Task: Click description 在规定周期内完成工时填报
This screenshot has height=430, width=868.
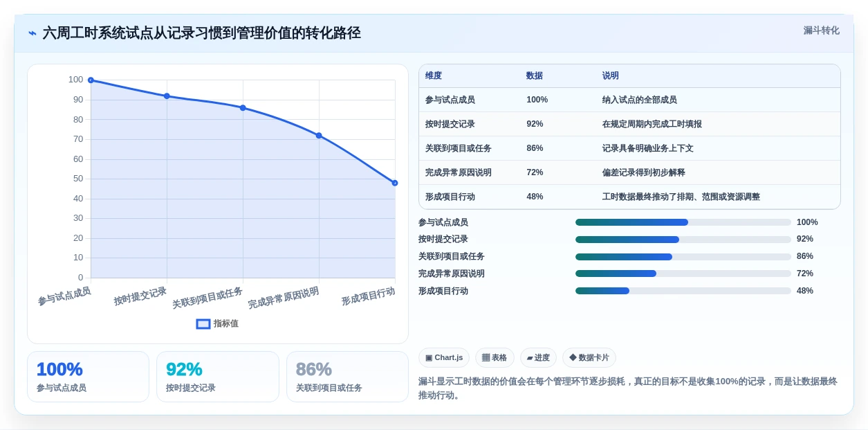Action: [x=652, y=124]
